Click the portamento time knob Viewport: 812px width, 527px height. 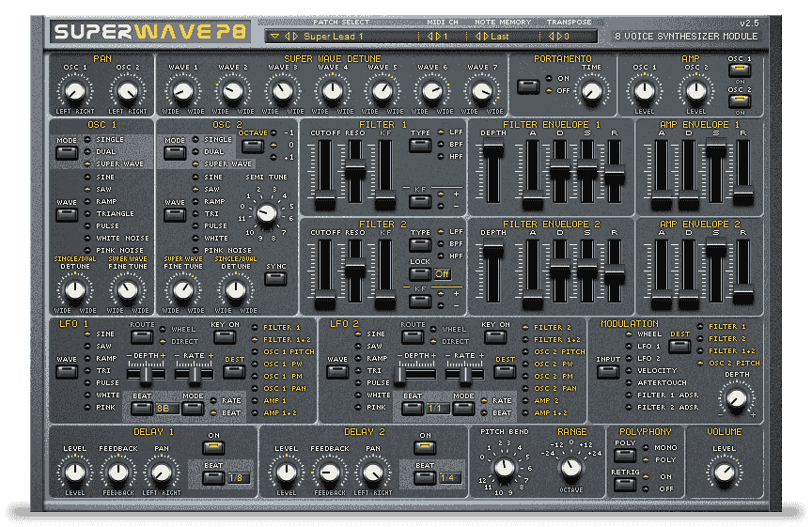[x=591, y=92]
